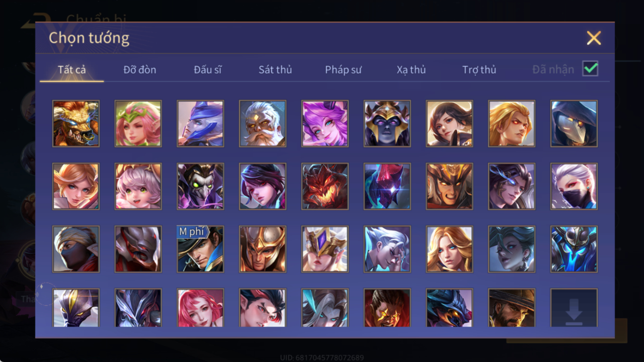This screenshot has width=644, height=362.
Task: Select the masked white-haired ninja hero
Action: point(574,186)
